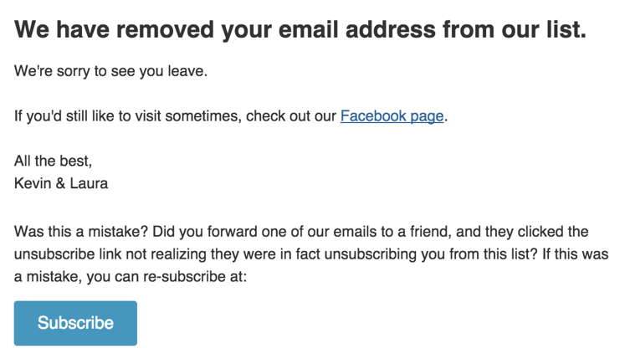Click the "Was this a mistake?" question

81,232
